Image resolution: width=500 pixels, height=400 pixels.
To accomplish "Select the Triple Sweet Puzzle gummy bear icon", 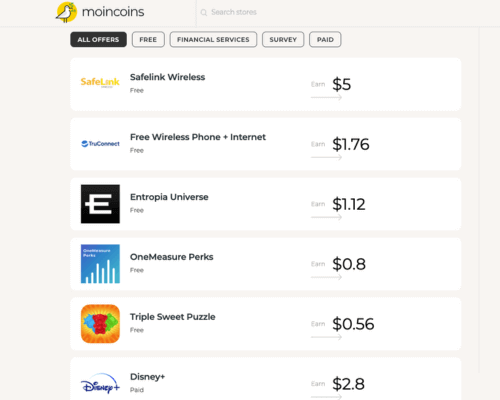I will point(100,324).
